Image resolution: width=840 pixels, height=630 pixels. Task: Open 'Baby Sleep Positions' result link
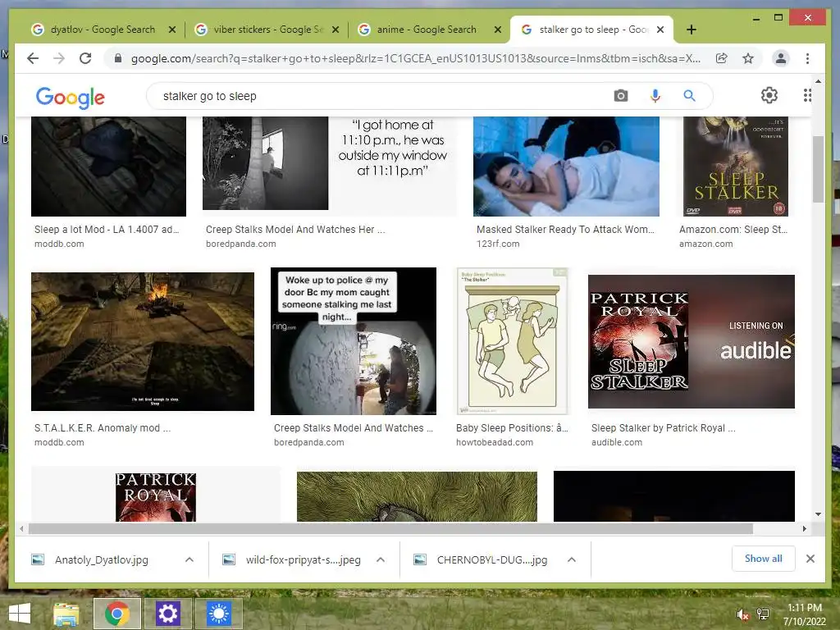(512, 428)
